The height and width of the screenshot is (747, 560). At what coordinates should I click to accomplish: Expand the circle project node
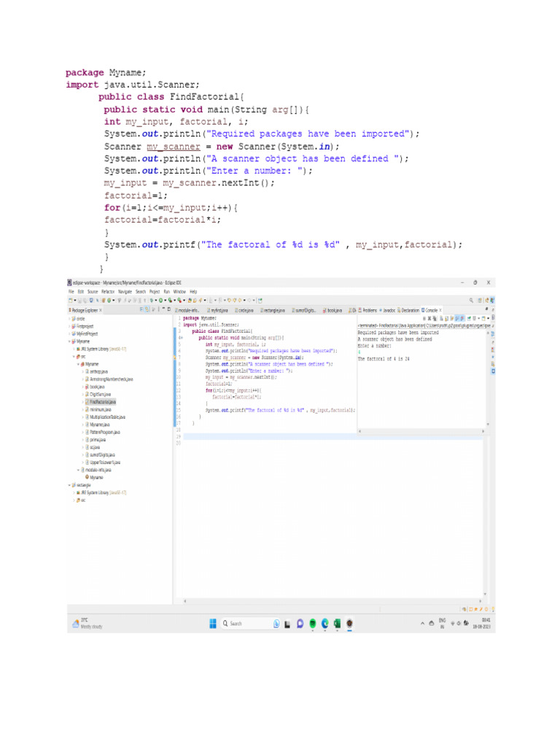click(x=69, y=319)
